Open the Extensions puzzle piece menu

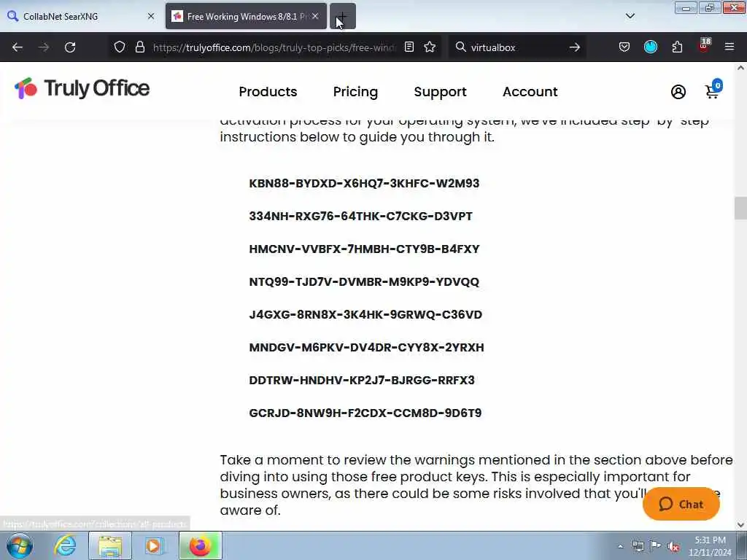pos(677,47)
